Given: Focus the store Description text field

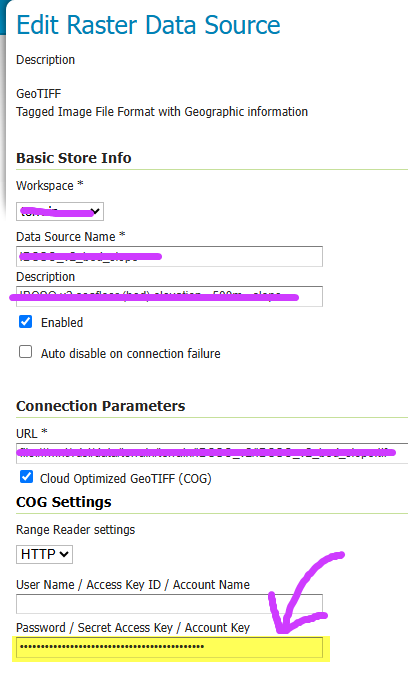Looking at the screenshot, I should pos(169,296).
